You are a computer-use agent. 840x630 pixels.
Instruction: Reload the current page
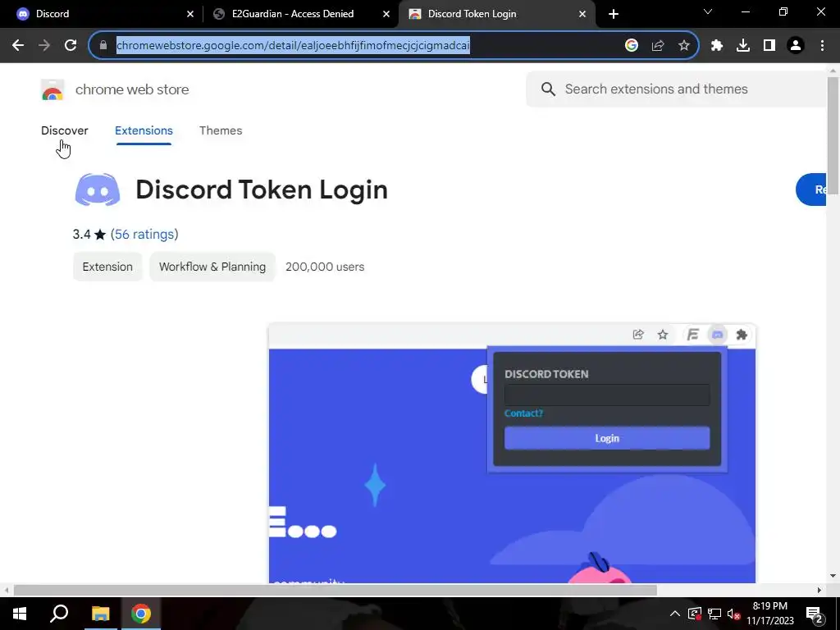coord(71,46)
